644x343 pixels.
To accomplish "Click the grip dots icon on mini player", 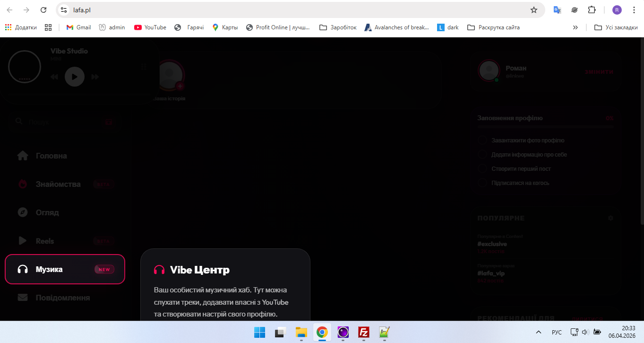I will tap(144, 68).
